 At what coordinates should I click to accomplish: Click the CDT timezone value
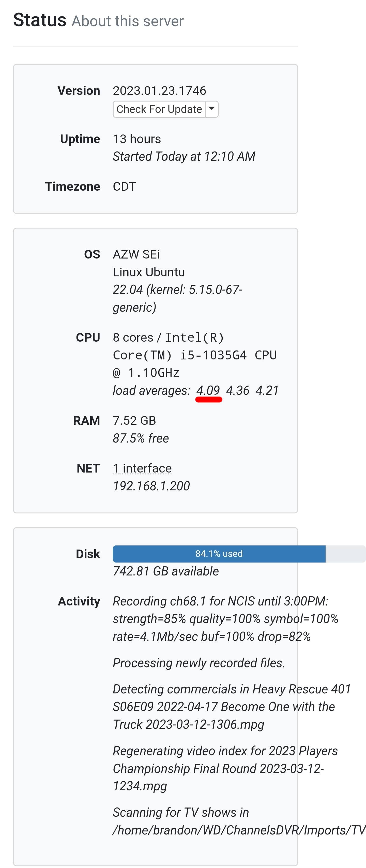[x=124, y=186]
